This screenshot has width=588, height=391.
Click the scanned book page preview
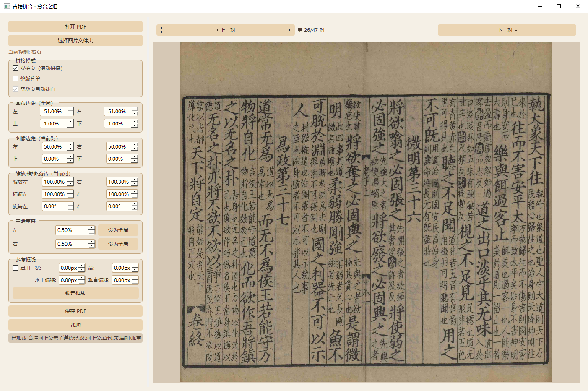[x=366, y=212]
